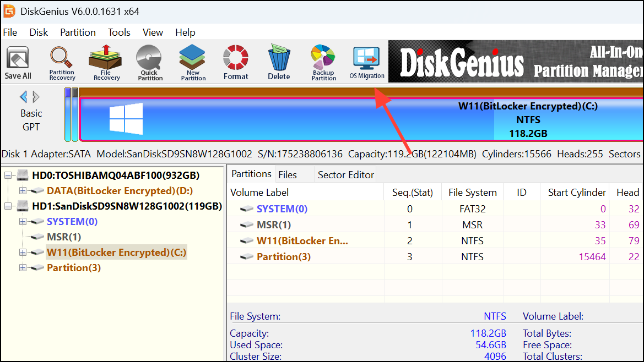Click W11(BitLocker En... row in table
This screenshot has width=644, height=362.
(435, 240)
